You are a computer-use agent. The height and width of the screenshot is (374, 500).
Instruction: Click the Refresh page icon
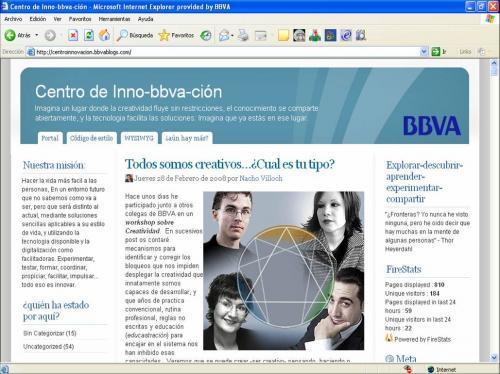tap(89, 35)
